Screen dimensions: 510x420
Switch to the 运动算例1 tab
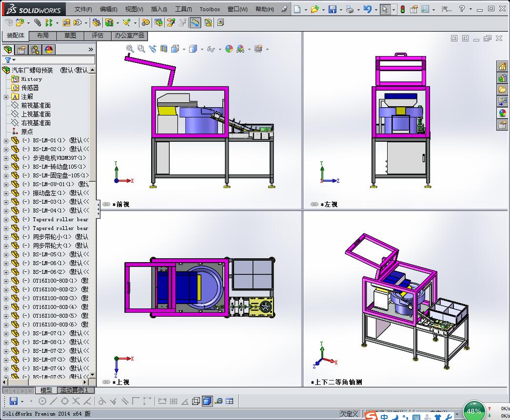click(75, 390)
